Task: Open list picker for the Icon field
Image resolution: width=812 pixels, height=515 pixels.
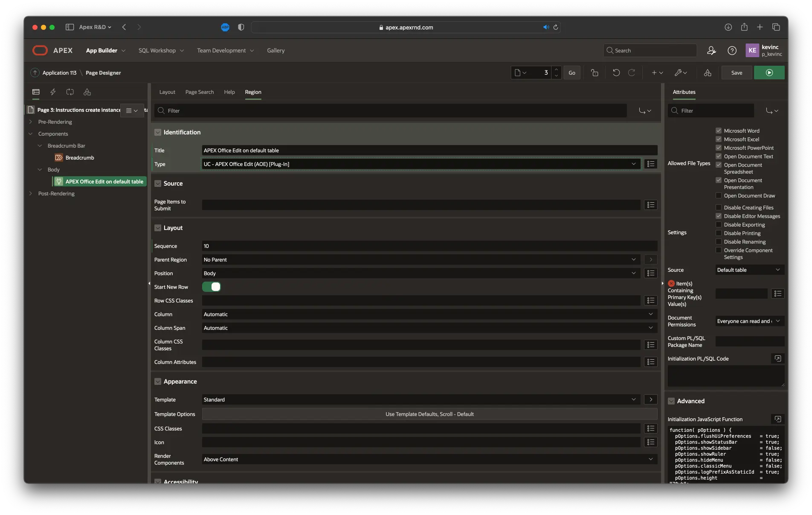Action: (650, 442)
